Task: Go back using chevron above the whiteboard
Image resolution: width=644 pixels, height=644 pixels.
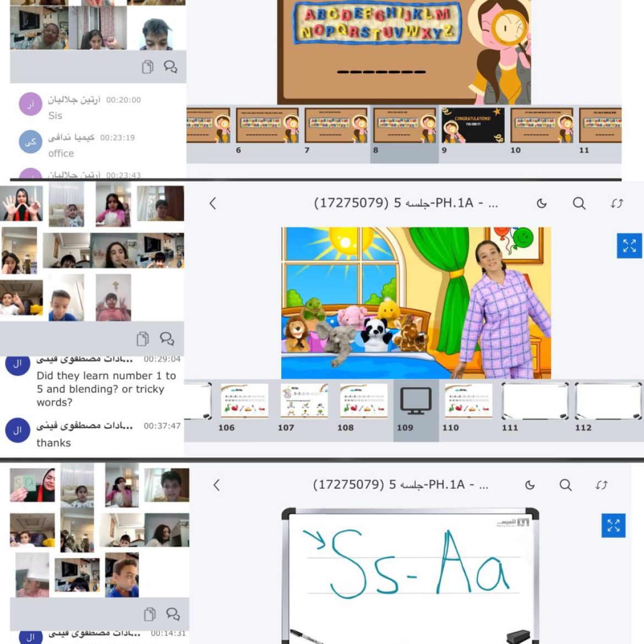Action: pyautogui.click(x=216, y=485)
